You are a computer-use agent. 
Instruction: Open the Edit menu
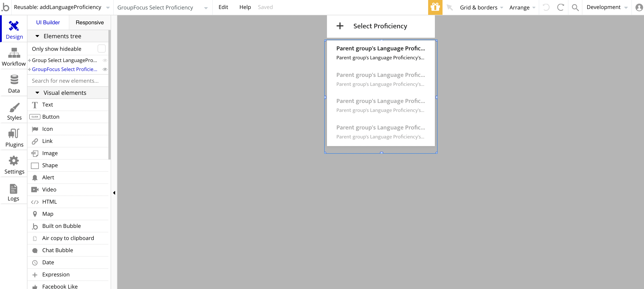point(223,7)
